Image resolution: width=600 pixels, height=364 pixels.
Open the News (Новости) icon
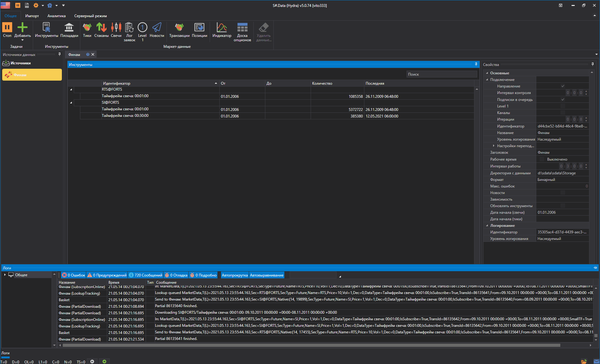[x=157, y=28]
